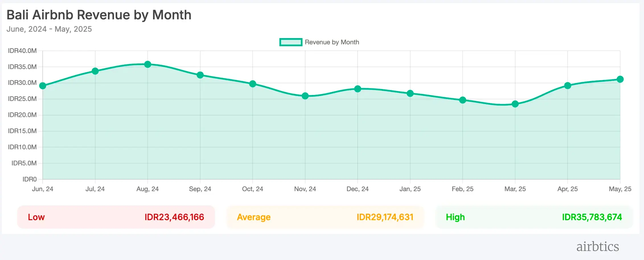The image size is (644, 260).
Task: Click the High revenue card
Action: [x=534, y=217]
